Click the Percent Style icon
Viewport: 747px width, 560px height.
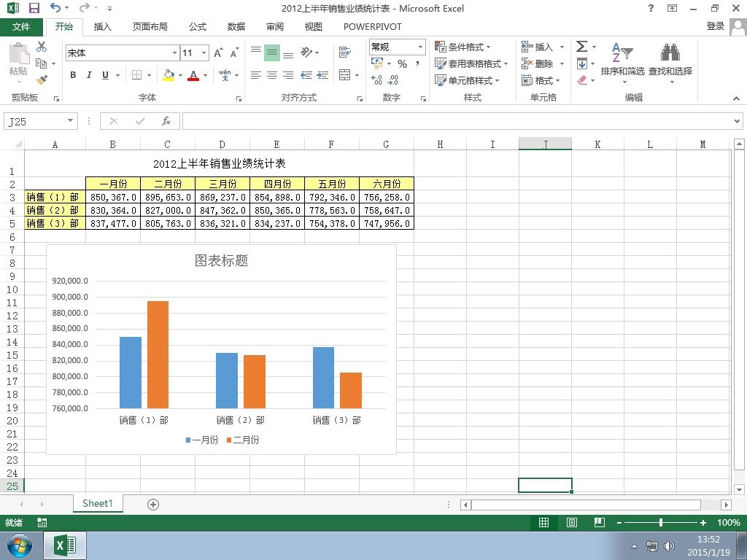[402, 64]
